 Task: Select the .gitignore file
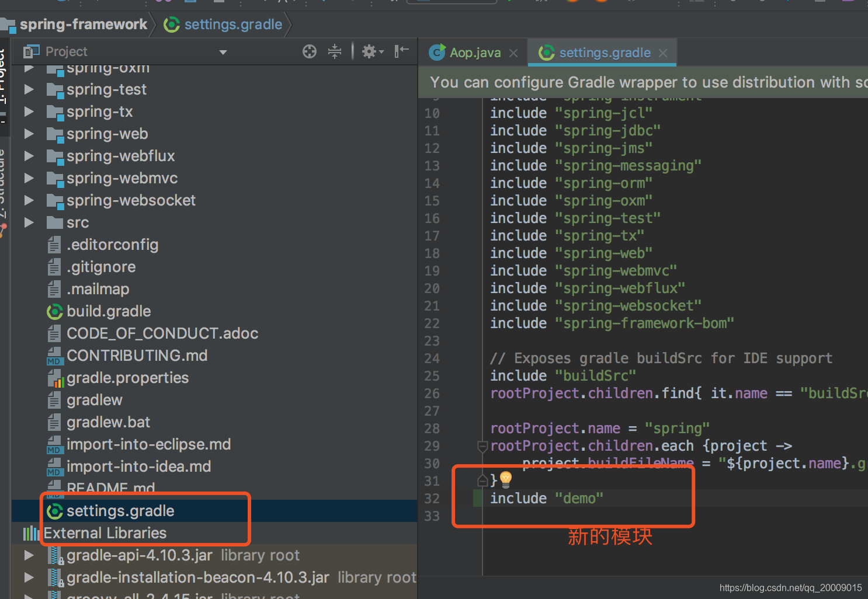(x=101, y=267)
